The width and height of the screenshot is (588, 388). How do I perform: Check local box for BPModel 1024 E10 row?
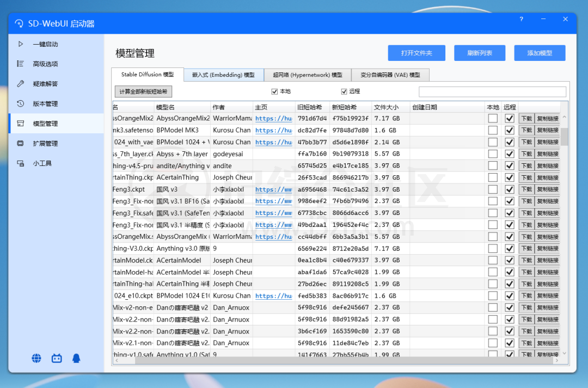[493, 296]
